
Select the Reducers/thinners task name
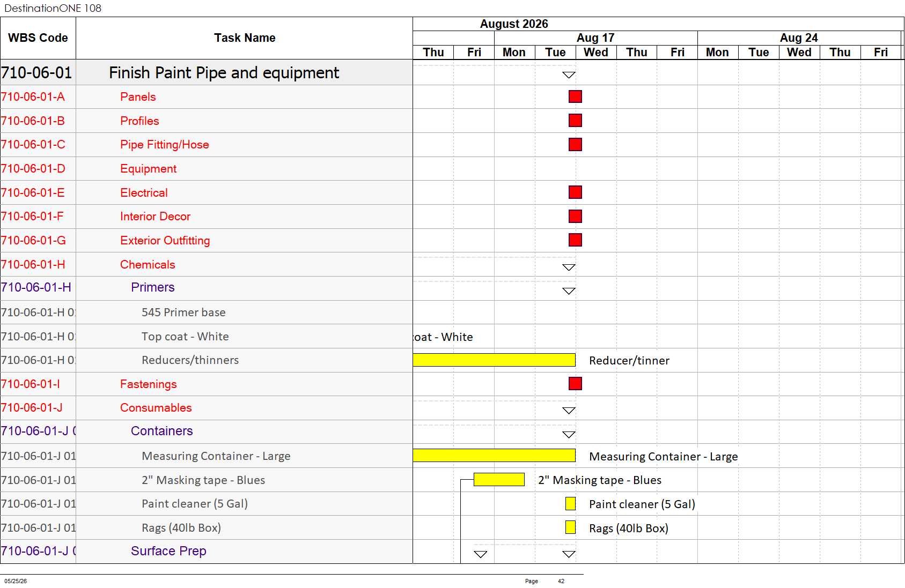[190, 360]
